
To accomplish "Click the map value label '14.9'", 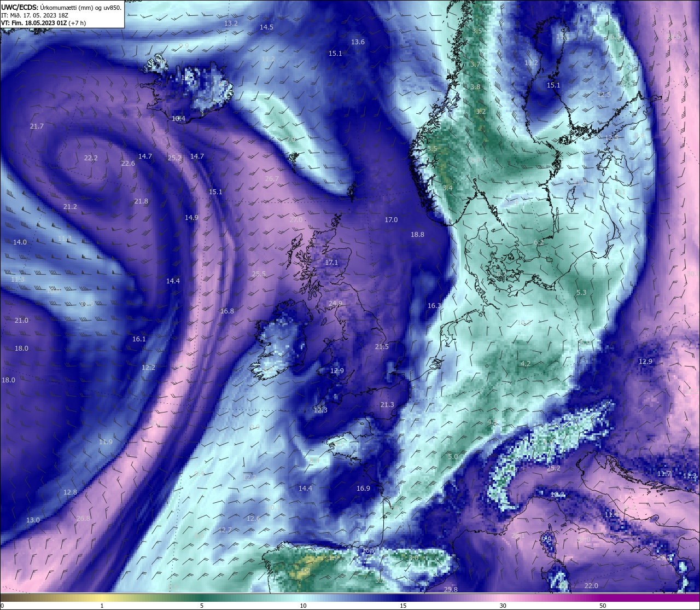I will pyautogui.click(x=191, y=218).
